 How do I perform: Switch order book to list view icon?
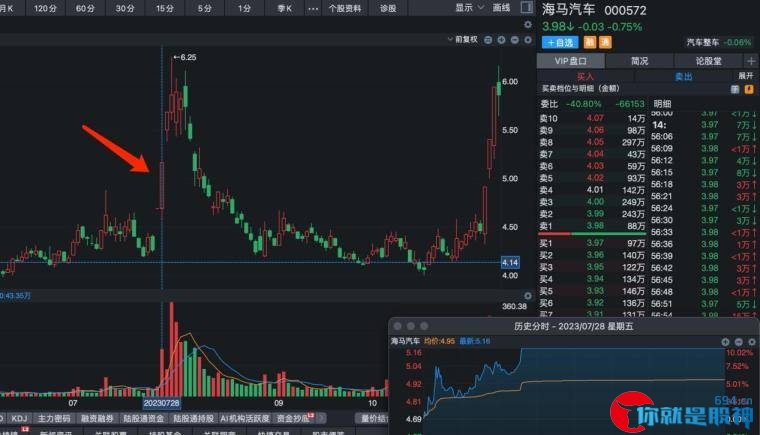[735, 89]
